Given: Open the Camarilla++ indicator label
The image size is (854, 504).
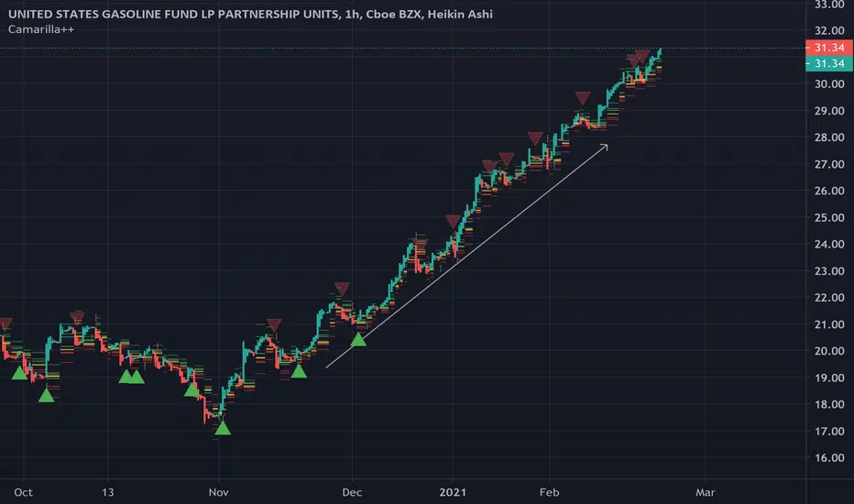Looking at the screenshot, I should [41, 29].
